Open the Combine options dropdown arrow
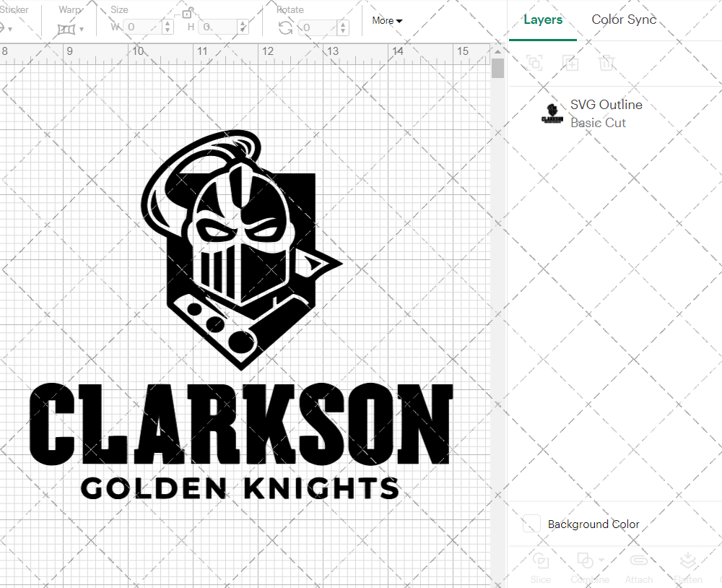722x588 pixels. 600,561
